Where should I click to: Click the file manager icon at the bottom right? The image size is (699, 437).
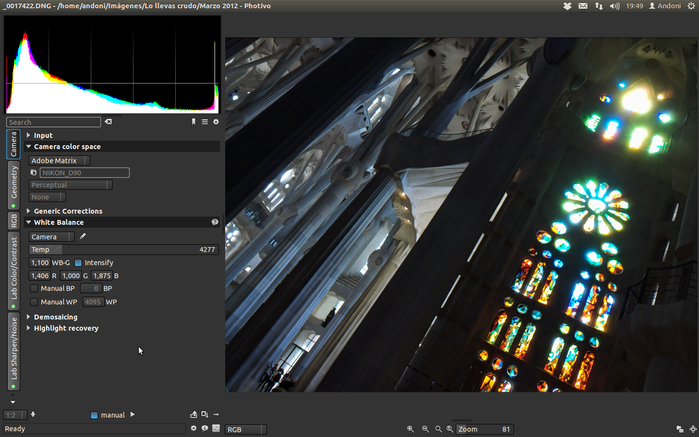680,429
